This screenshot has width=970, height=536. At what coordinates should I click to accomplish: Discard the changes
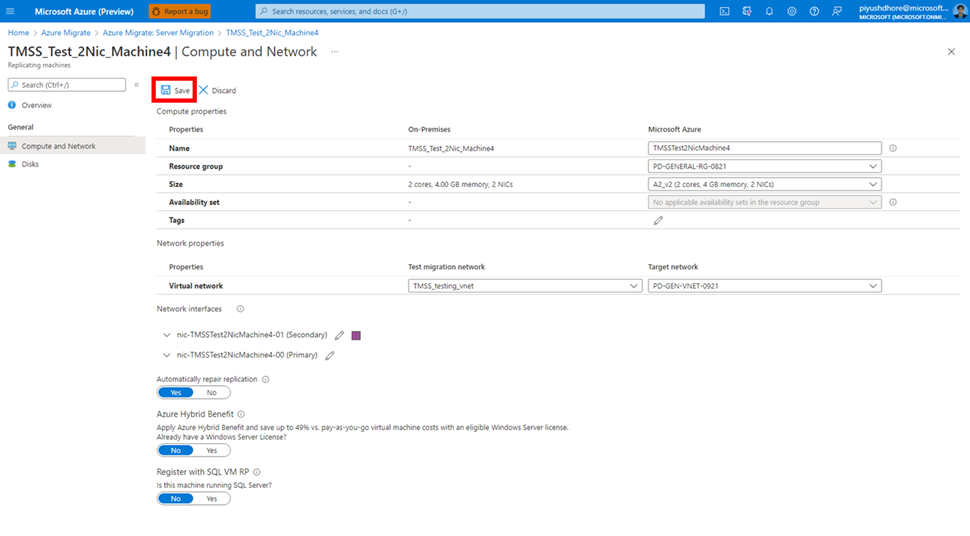(x=218, y=90)
